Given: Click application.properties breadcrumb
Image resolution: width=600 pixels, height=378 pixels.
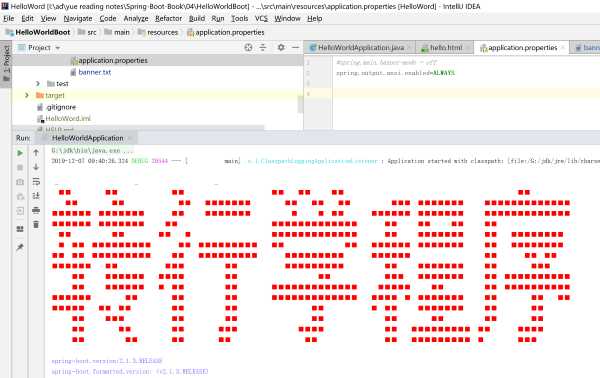Looking at the screenshot, I should pos(226,33).
